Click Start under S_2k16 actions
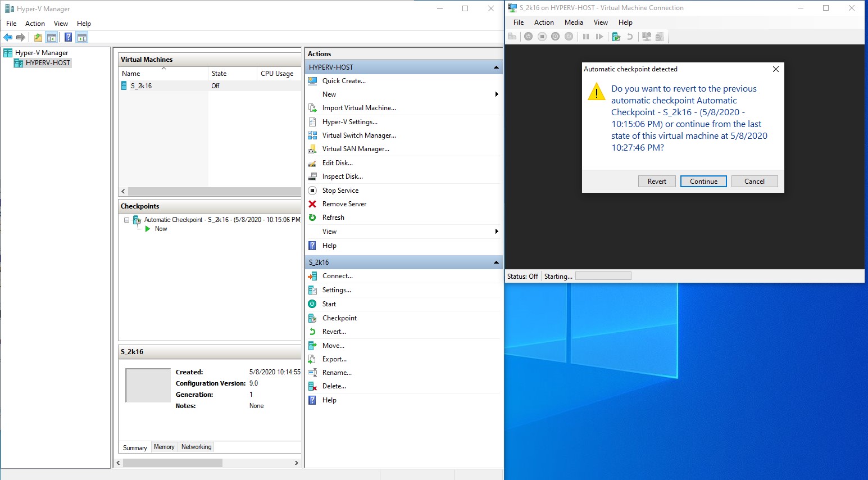 (x=329, y=304)
